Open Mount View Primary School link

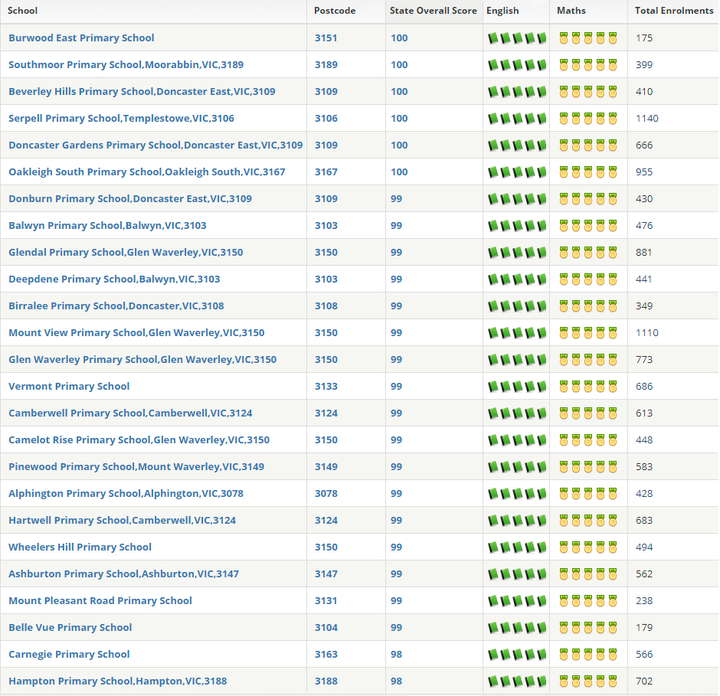136,332
